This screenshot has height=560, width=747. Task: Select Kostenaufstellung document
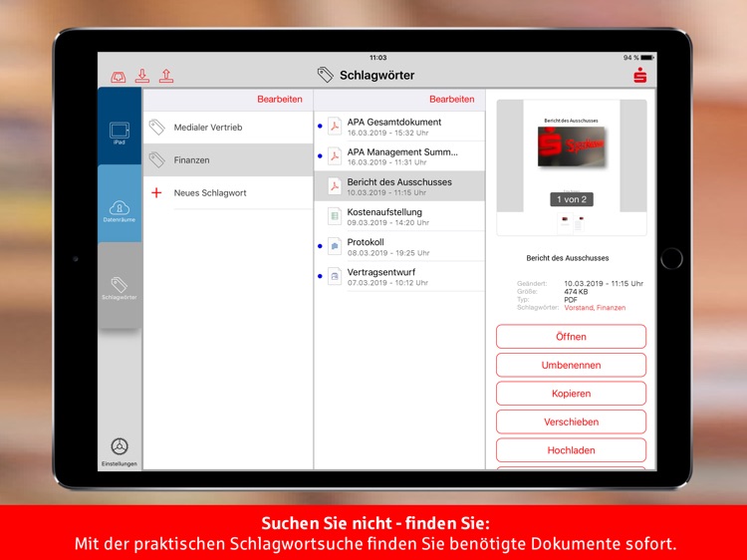point(399,216)
